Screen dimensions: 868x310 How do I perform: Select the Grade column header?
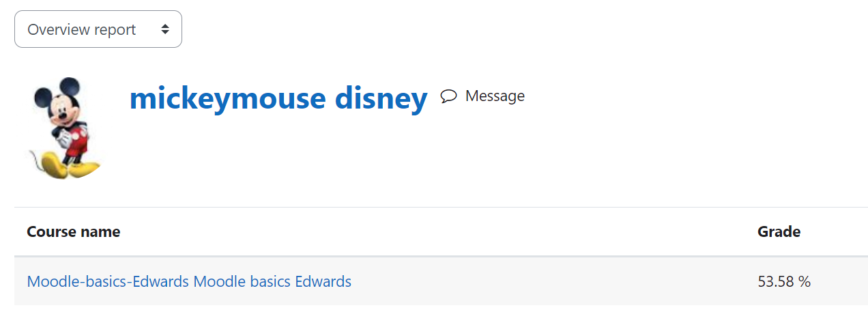[x=779, y=231]
